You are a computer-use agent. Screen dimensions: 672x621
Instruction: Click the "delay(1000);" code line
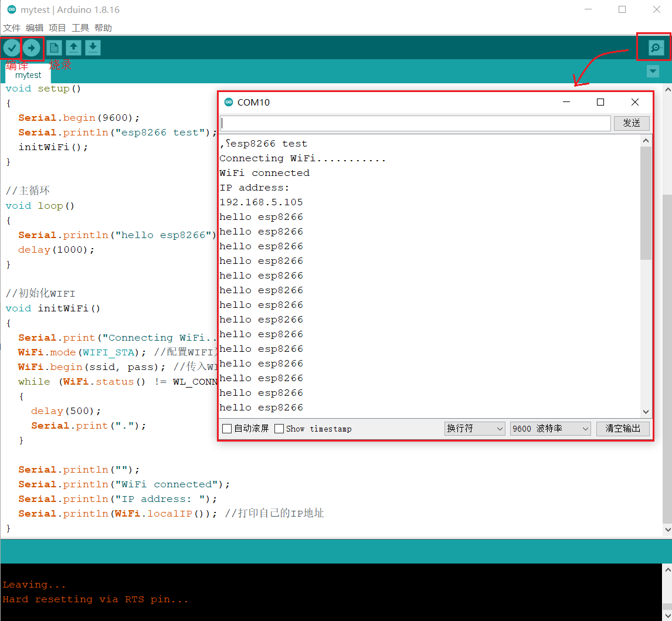(x=56, y=250)
